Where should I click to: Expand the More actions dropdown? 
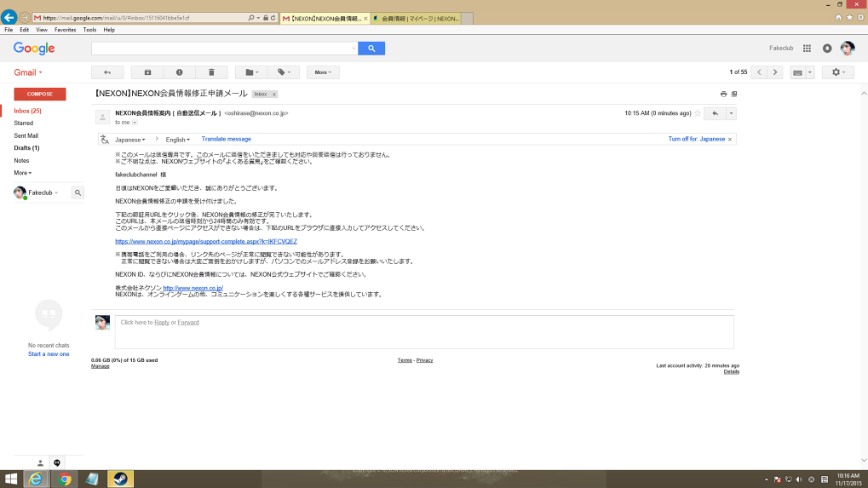click(x=323, y=72)
